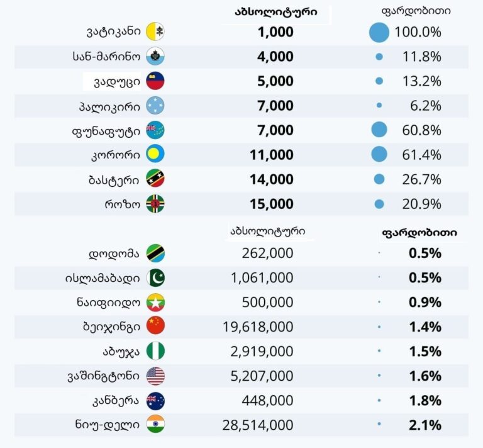Click the Dominica flag next to როზო
This screenshot has height=448, width=483.
(x=155, y=204)
